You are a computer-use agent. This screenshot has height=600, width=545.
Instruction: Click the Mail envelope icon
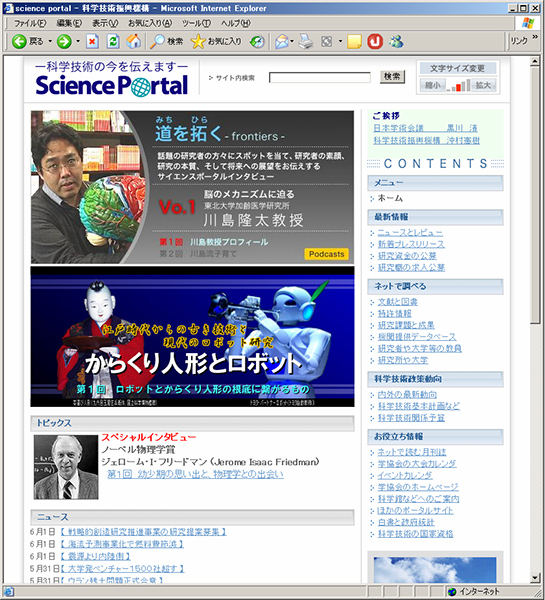[x=282, y=41]
